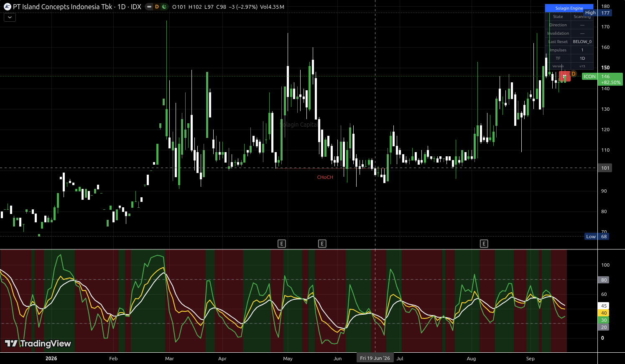Toggle the green moon market-status indicator
Screen dimensions: 625x364
click(164, 7)
